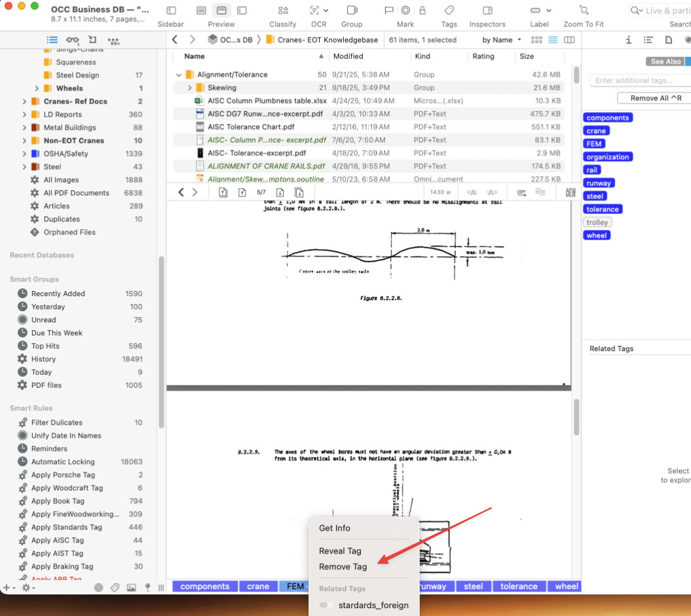The width and height of the screenshot is (691, 616).
Task: Switch item list to icon grid view
Action: click(x=537, y=40)
